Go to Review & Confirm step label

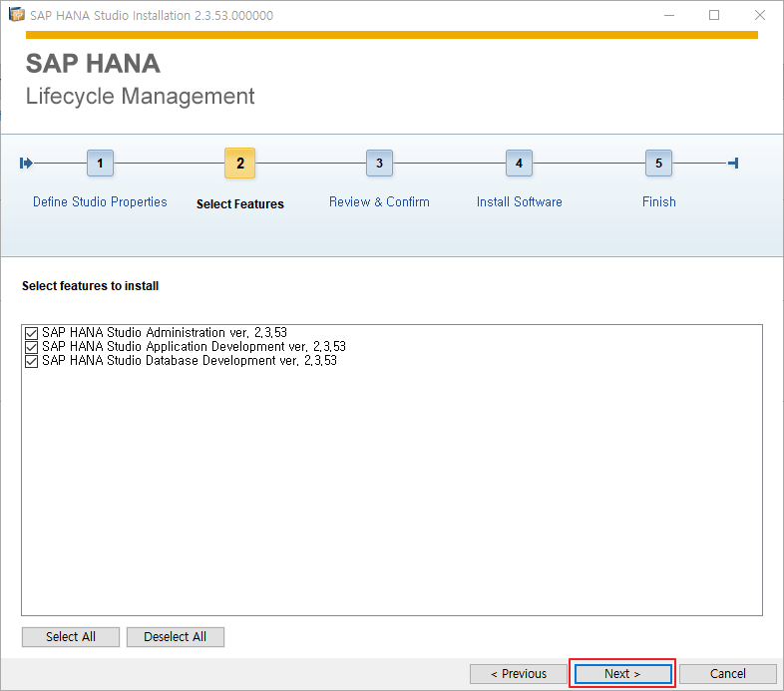(379, 202)
